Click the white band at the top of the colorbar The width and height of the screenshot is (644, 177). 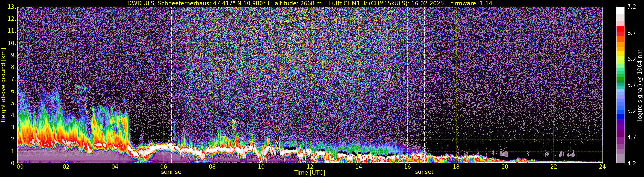click(x=620, y=10)
